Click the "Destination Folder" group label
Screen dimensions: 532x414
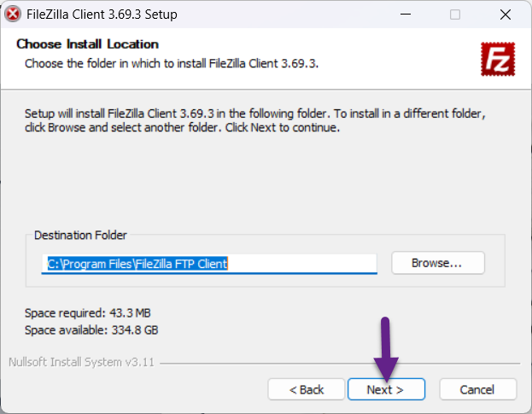80,236
